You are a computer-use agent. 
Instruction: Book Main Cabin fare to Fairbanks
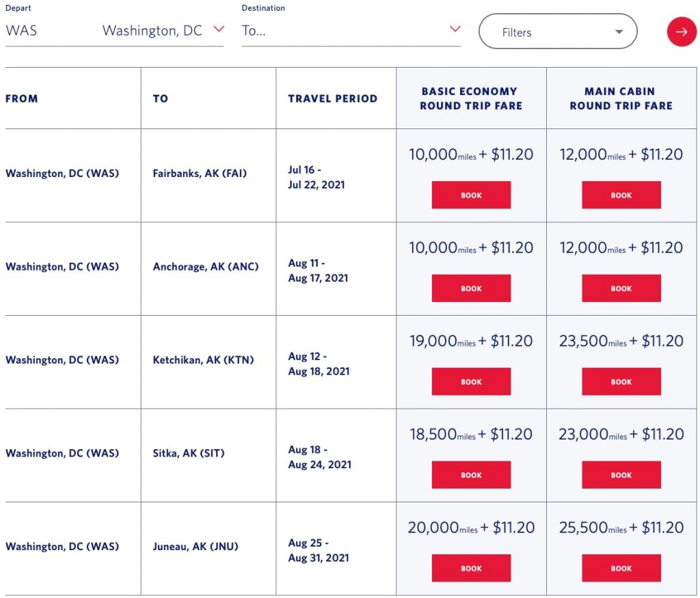(621, 195)
